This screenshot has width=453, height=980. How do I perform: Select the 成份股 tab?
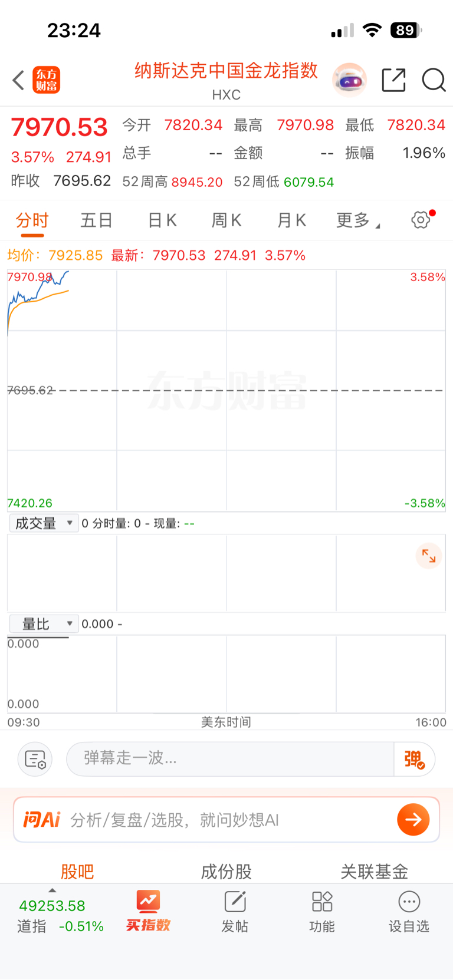pyautogui.click(x=226, y=872)
